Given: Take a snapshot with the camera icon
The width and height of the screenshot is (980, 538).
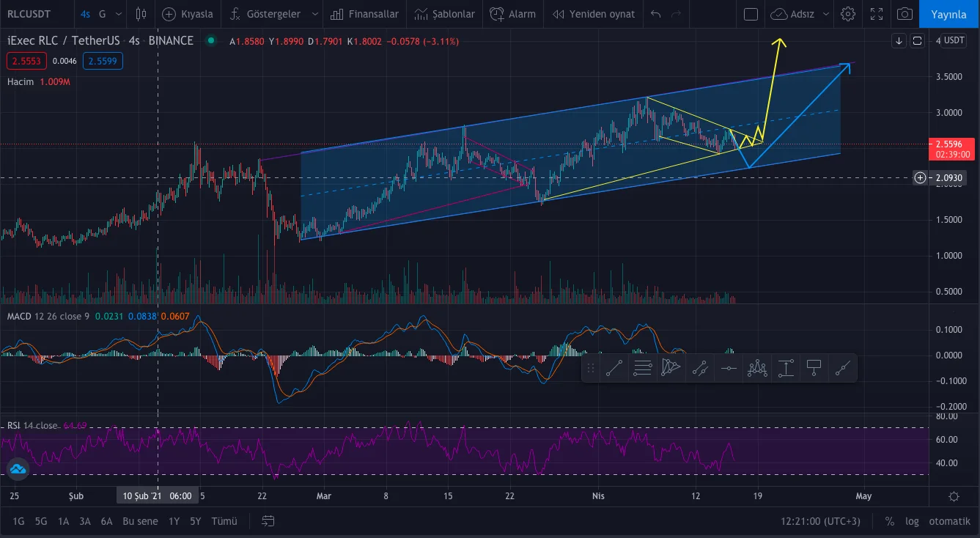Looking at the screenshot, I should pos(905,14).
